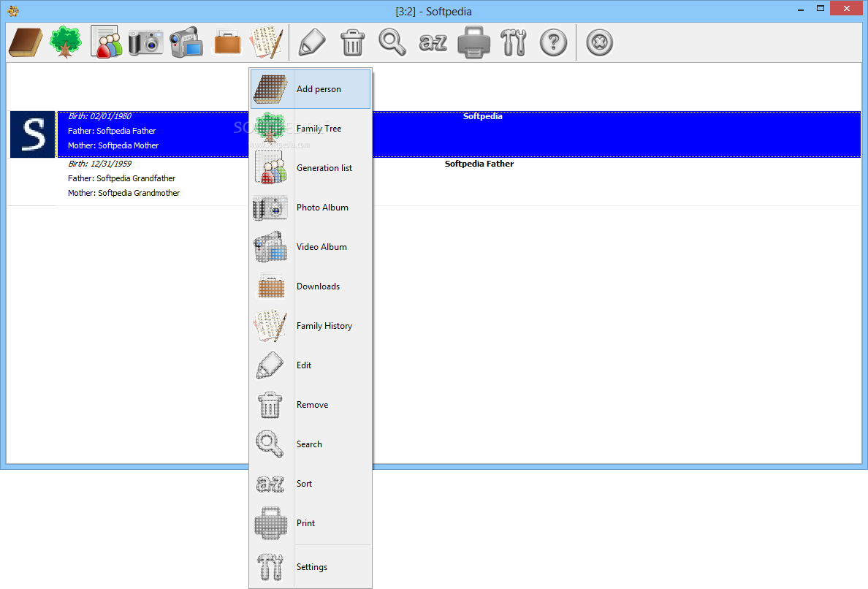The height and width of the screenshot is (589, 868).
Task: Close the window with the red X
Action: click(x=846, y=8)
